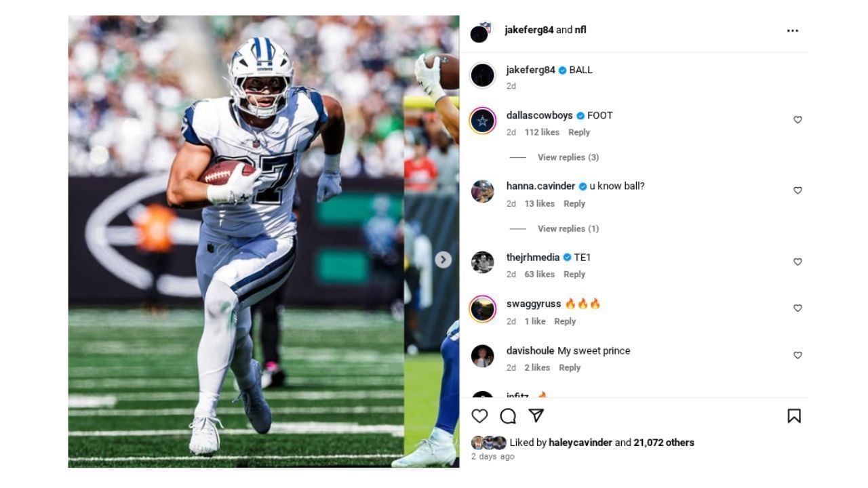Open the three-dot more options menu
Screen dimensions: 868x488
(x=792, y=30)
